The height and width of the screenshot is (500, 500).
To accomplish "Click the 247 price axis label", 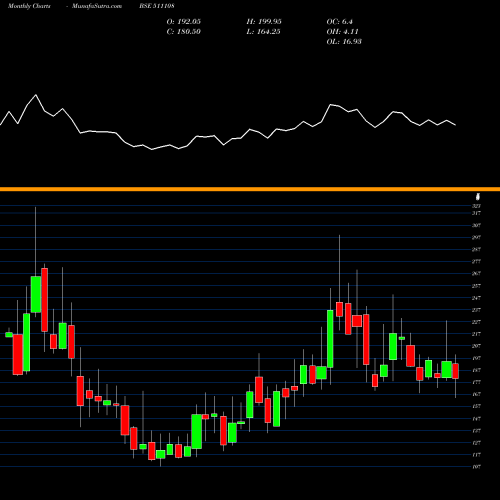I will tap(476, 298).
